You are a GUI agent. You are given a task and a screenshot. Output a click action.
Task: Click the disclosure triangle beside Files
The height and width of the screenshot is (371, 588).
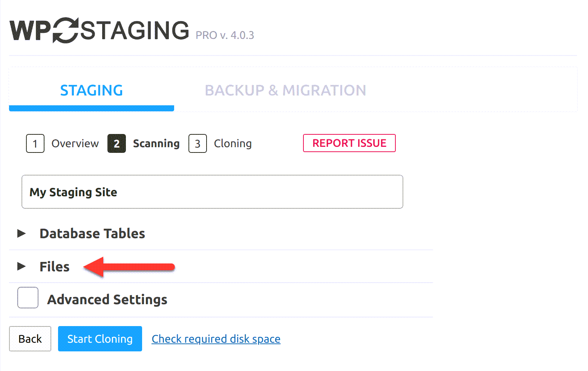[21, 266]
